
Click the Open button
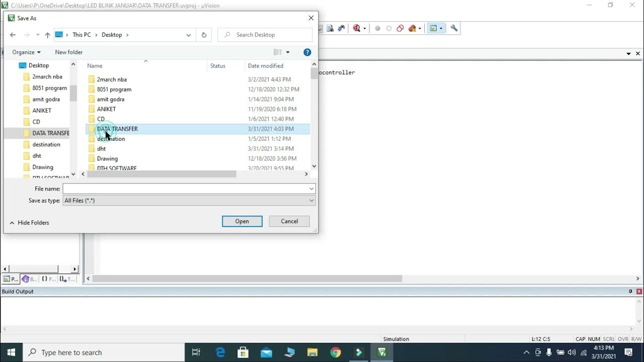pyautogui.click(x=242, y=221)
